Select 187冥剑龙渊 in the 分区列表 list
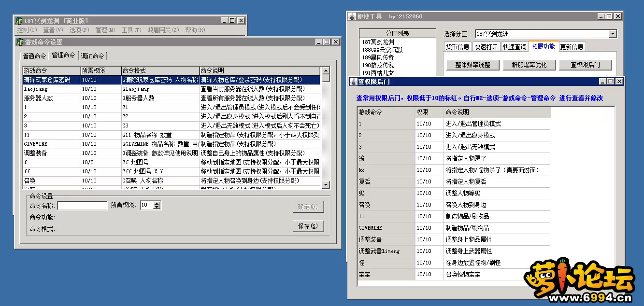The height and width of the screenshot is (306, 644). coord(397,42)
